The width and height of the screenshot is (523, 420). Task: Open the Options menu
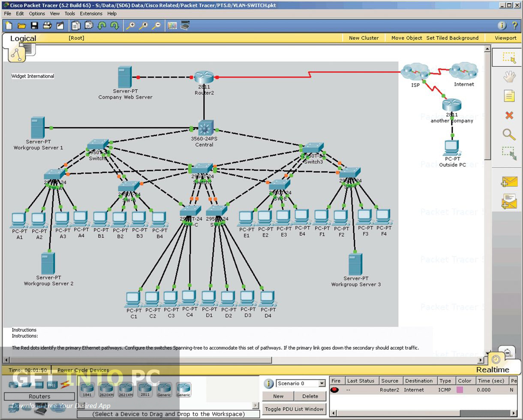(36, 13)
